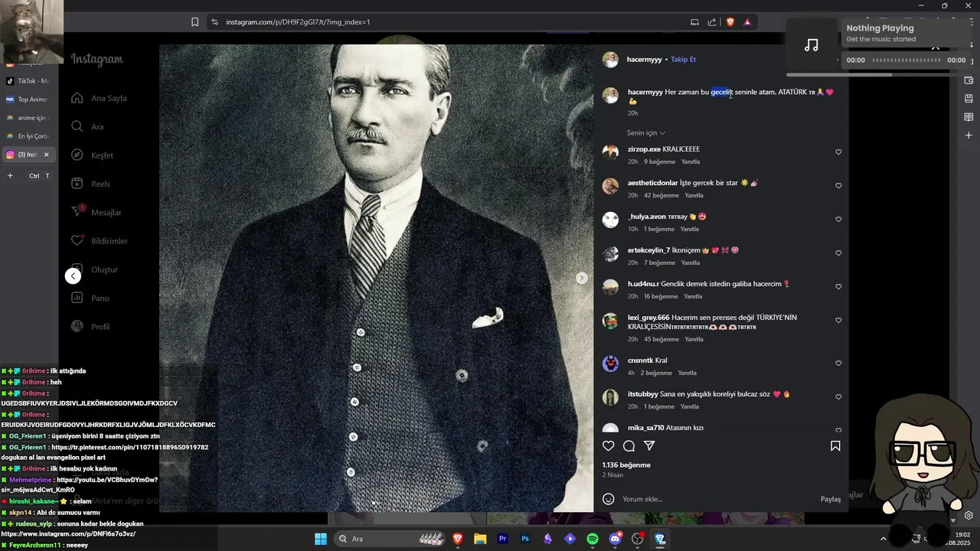Reply to aestheticdonlar with Yanıtla

694,195
